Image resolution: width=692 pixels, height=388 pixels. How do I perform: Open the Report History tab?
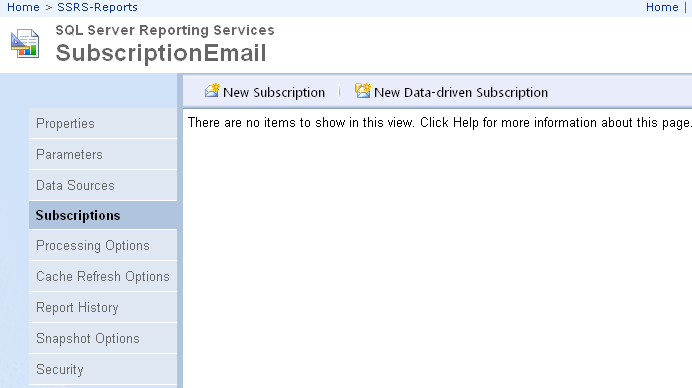[103, 307]
